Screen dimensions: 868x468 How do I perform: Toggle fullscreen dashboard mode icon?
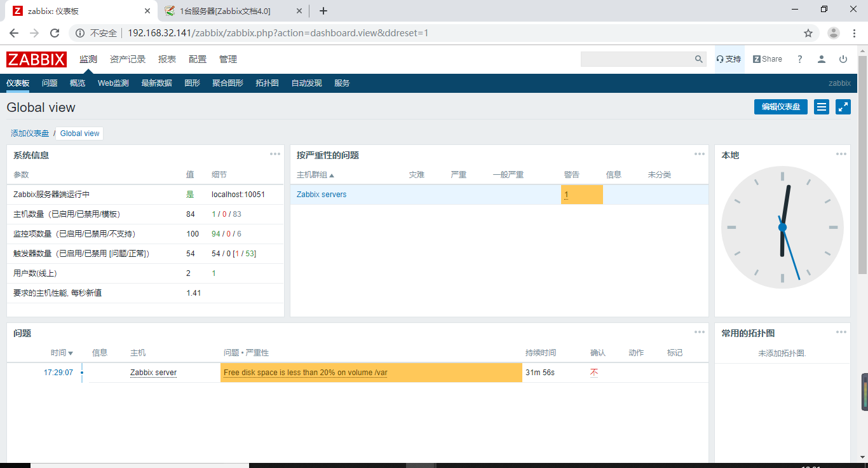point(843,107)
